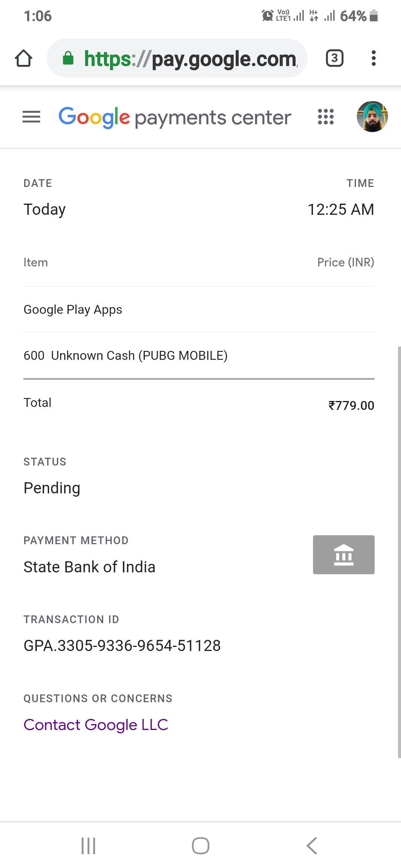Tap the transaction ID GPA.3305-9336-9654-51128
The height and width of the screenshot is (868, 401).
pos(122,645)
